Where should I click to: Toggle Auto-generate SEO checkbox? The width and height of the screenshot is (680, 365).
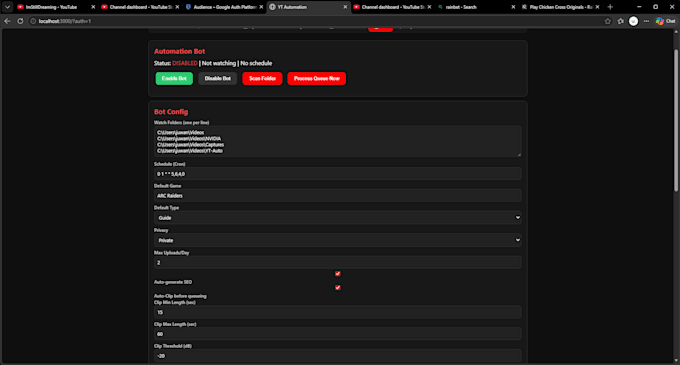coord(337,274)
